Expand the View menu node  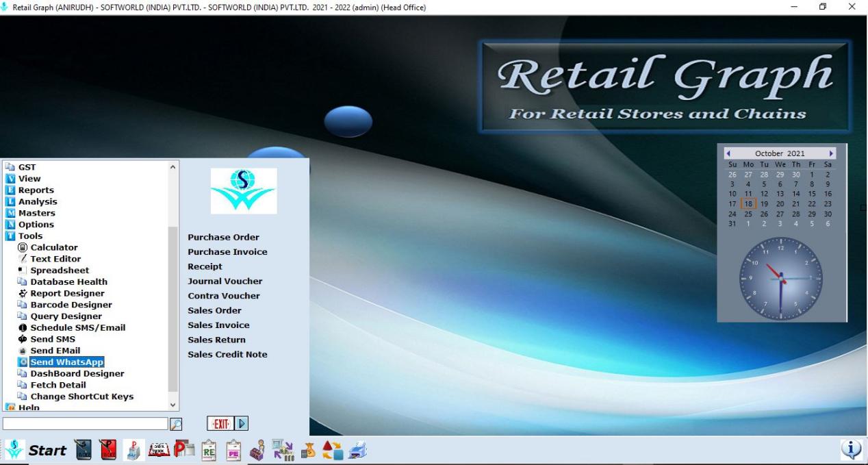coord(10,179)
